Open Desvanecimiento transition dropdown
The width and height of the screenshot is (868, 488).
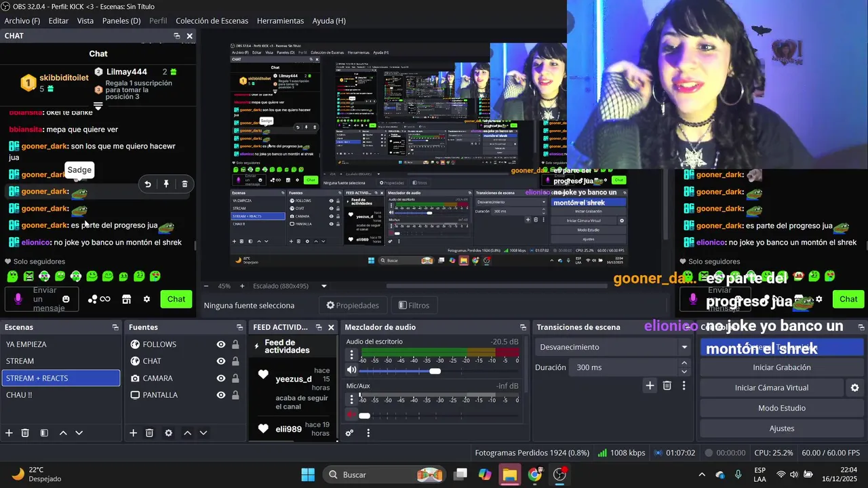pos(613,347)
